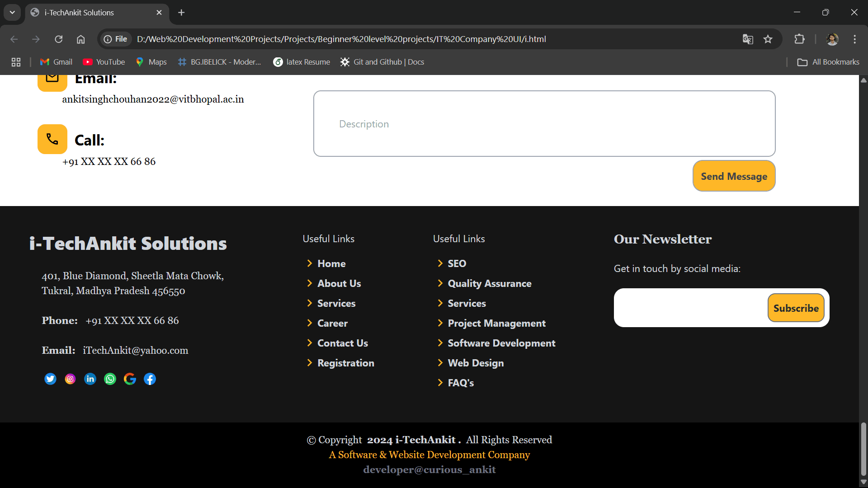This screenshot has height=488, width=868.
Task: Open the SEO footer link
Action: tap(457, 263)
